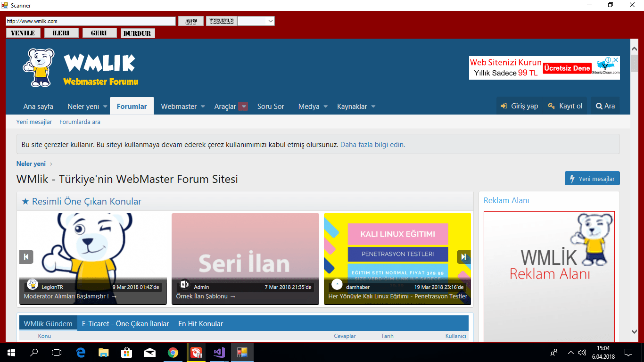Click the ILERI forward button
The width and height of the screenshot is (644, 362).
(61, 33)
